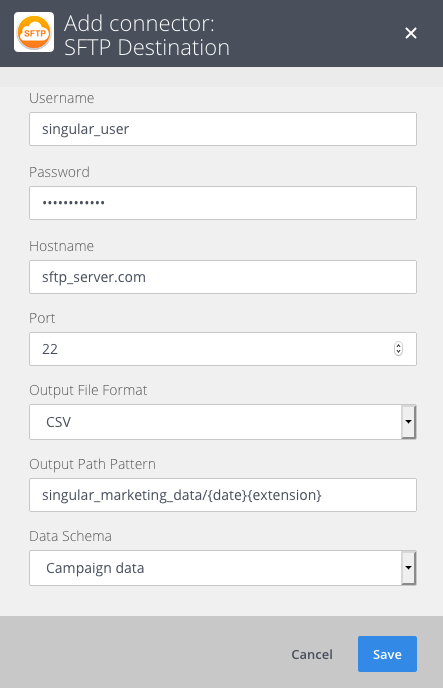Cancel adding the connector
443x688 pixels.
pos(312,654)
